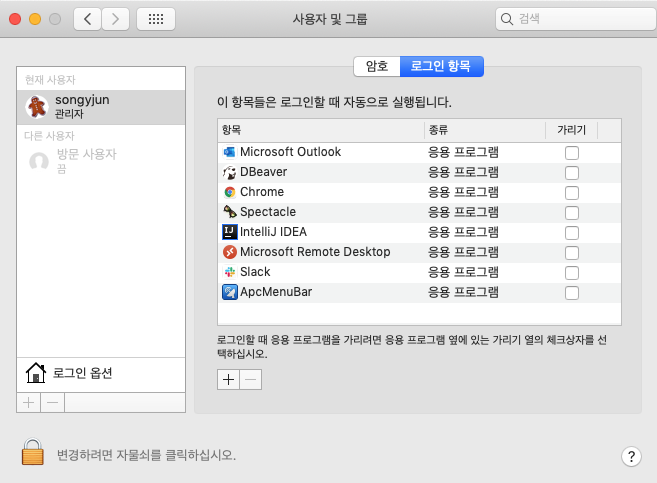The image size is (657, 483).
Task: Remove user account with minus button
Action: [52, 403]
